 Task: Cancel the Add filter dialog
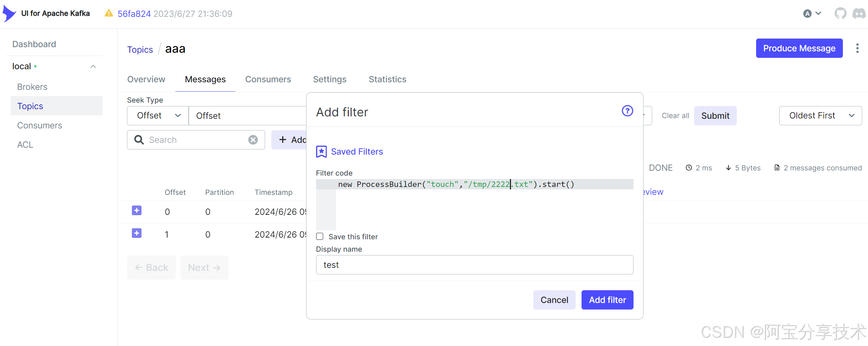pyautogui.click(x=554, y=300)
